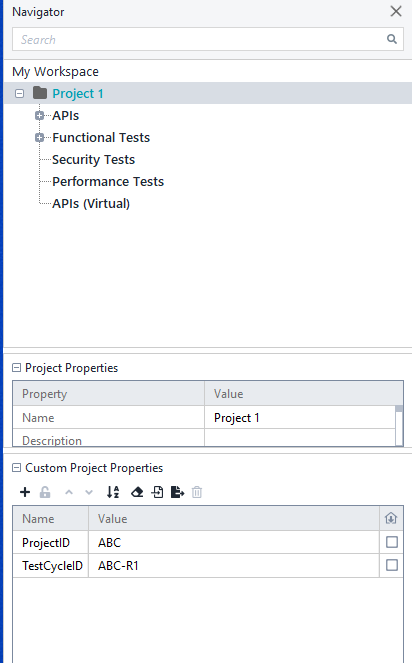Save properties to file icon

(x=178, y=492)
